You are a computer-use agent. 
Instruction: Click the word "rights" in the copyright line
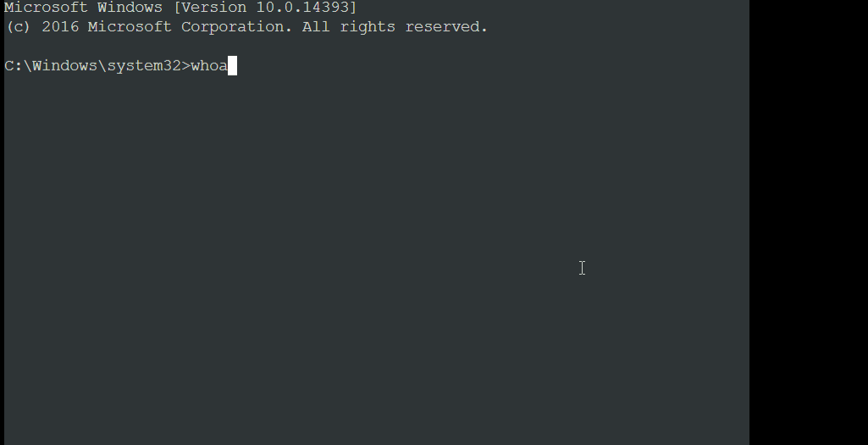[368, 26]
